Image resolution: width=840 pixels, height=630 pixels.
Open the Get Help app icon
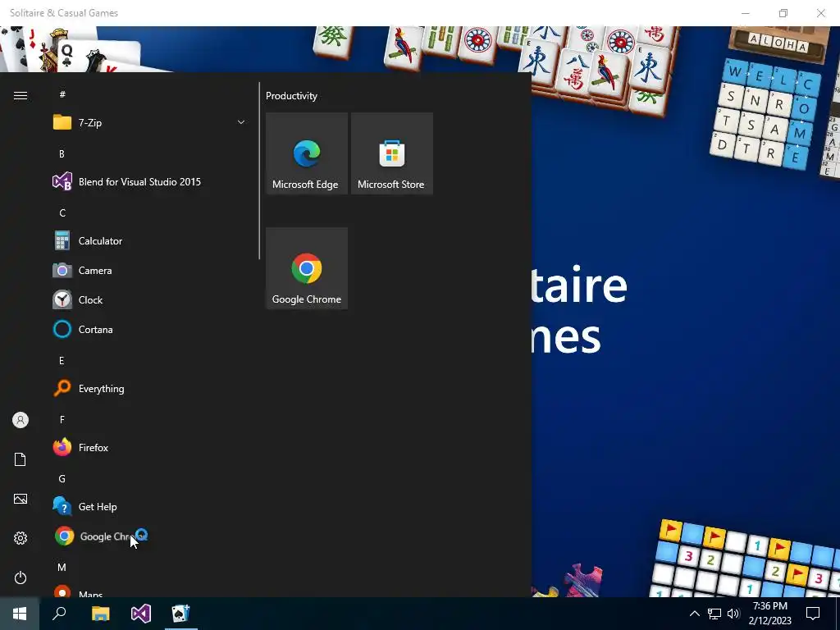(62, 506)
